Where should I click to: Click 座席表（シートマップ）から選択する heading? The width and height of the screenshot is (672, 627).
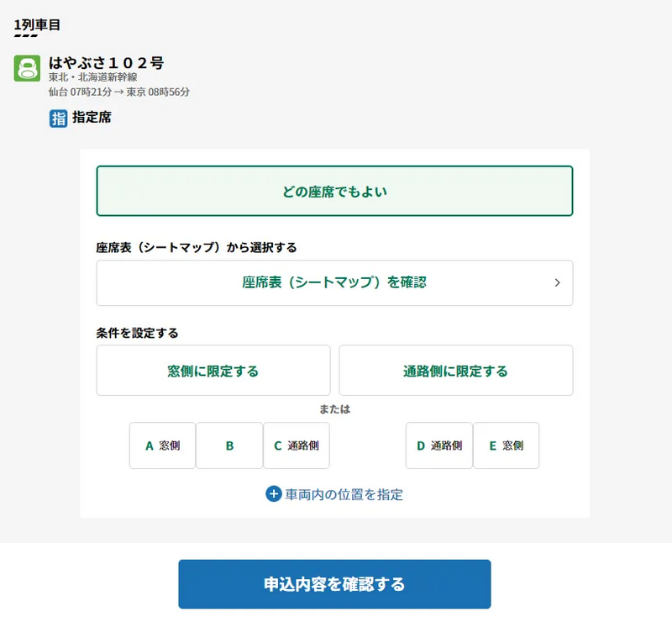pyautogui.click(x=197, y=247)
